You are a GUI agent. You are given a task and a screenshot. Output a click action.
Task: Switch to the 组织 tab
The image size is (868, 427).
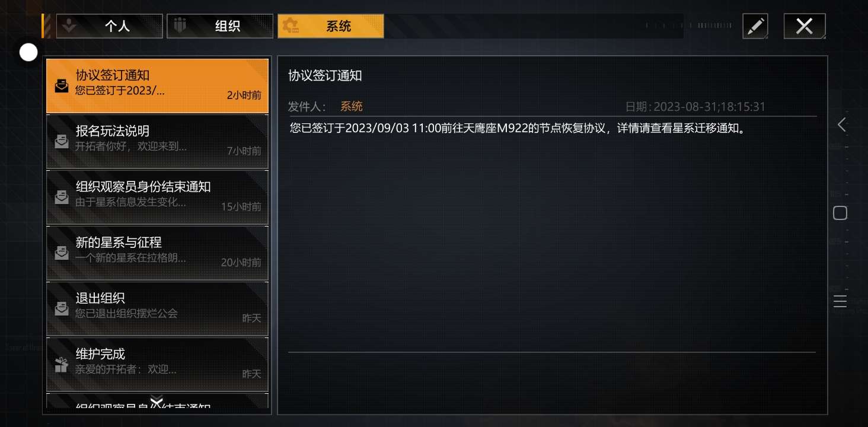220,27
